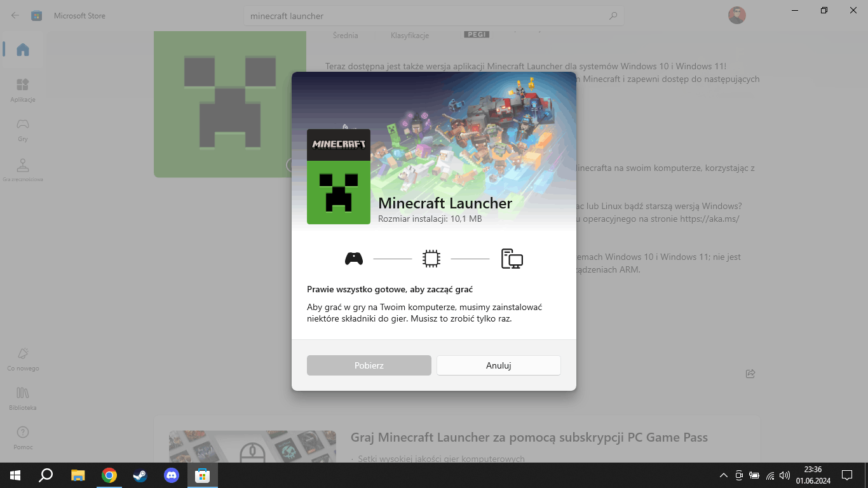The height and width of the screenshot is (488, 868).
Task: Open Biblioteka in the sidebar
Action: (x=23, y=398)
